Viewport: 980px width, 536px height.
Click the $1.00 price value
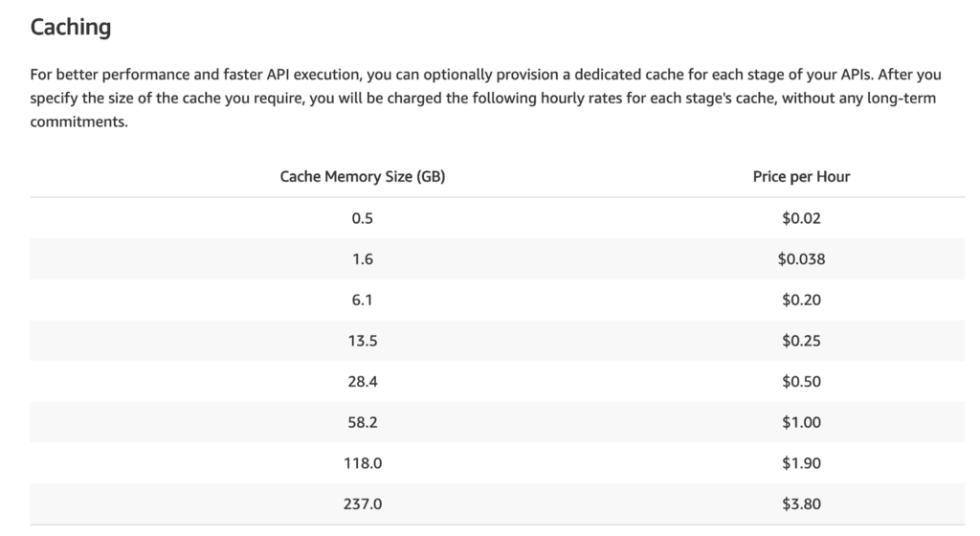pyautogui.click(x=801, y=422)
